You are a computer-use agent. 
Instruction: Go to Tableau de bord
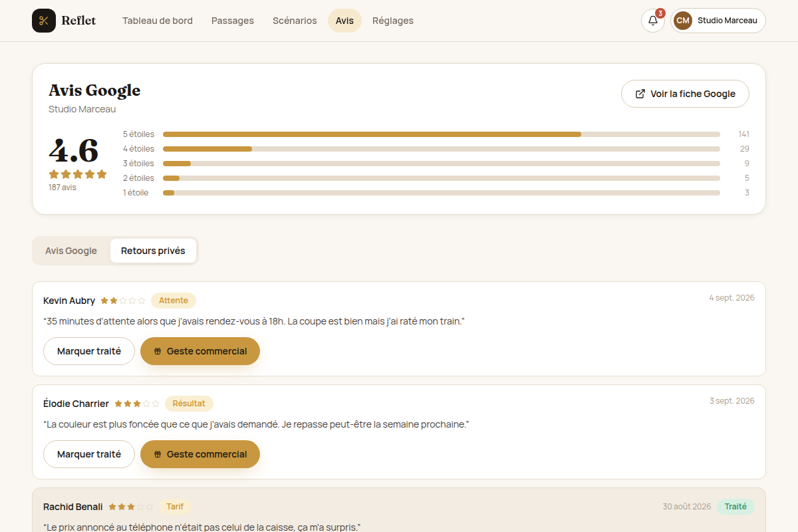coord(158,21)
